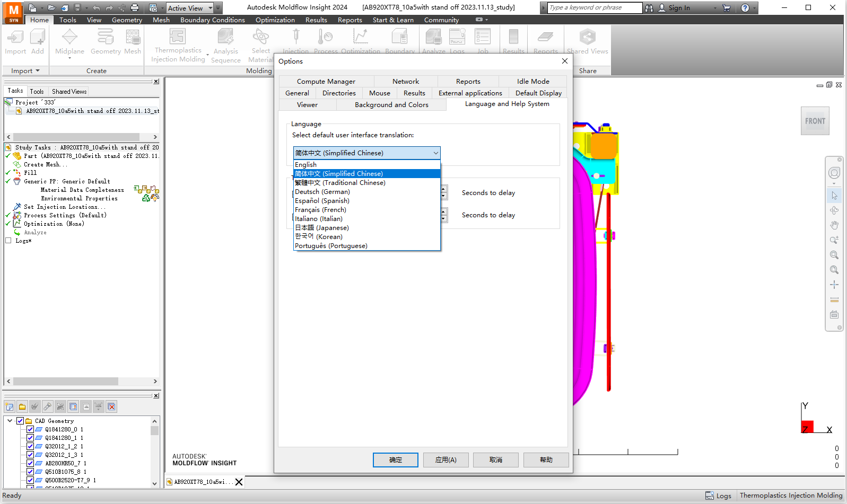Activate the Pan hand tool
The height and width of the screenshot is (504, 847).
(x=834, y=225)
